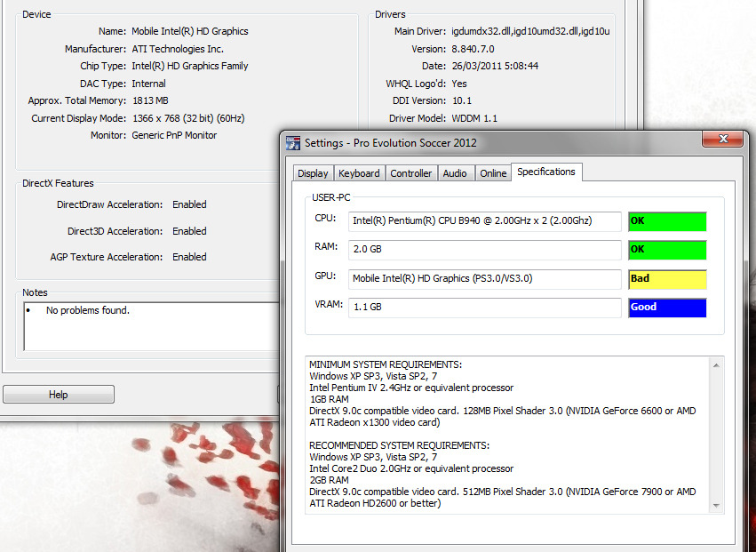
Task: Click the Pro Evolution Soccer settings title bar icon
Action: click(x=293, y=143)
